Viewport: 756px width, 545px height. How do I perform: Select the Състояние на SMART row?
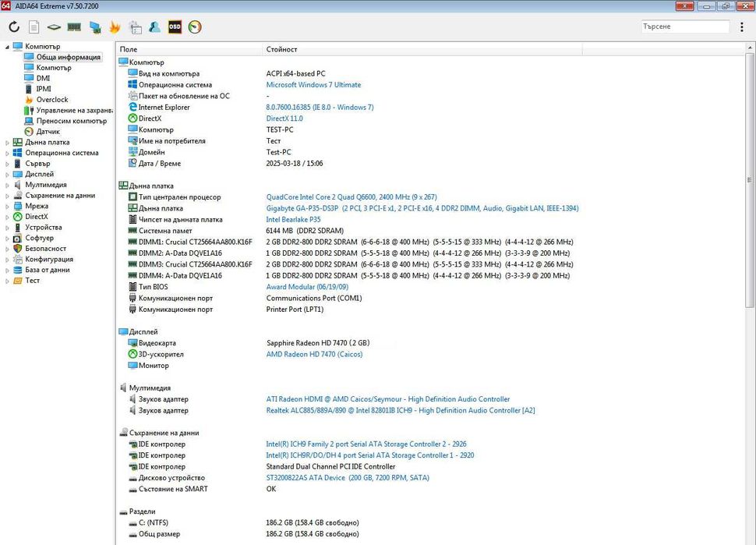[430, 489]
